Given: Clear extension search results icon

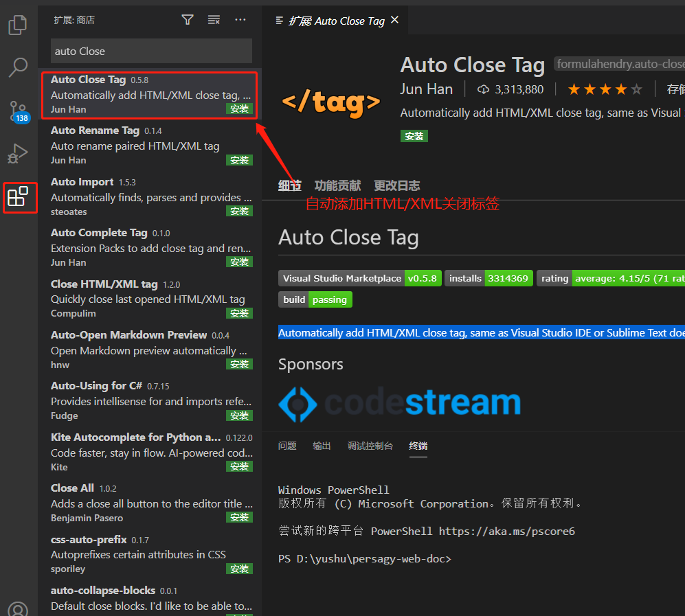Looking at the screenshot, I should pos(214,20).
